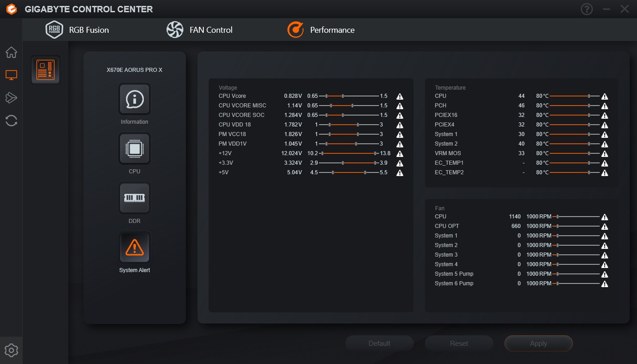Click the +12V 12.024V reading
The height and width of the screenshot is (364, 637).
point(292,153)
